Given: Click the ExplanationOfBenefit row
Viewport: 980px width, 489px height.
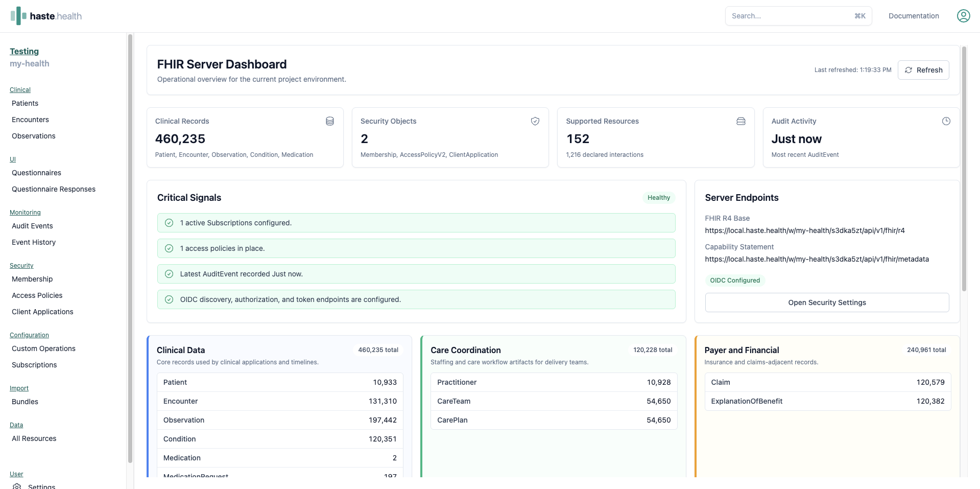Looking at the screenshot, I should coord(828,401).
